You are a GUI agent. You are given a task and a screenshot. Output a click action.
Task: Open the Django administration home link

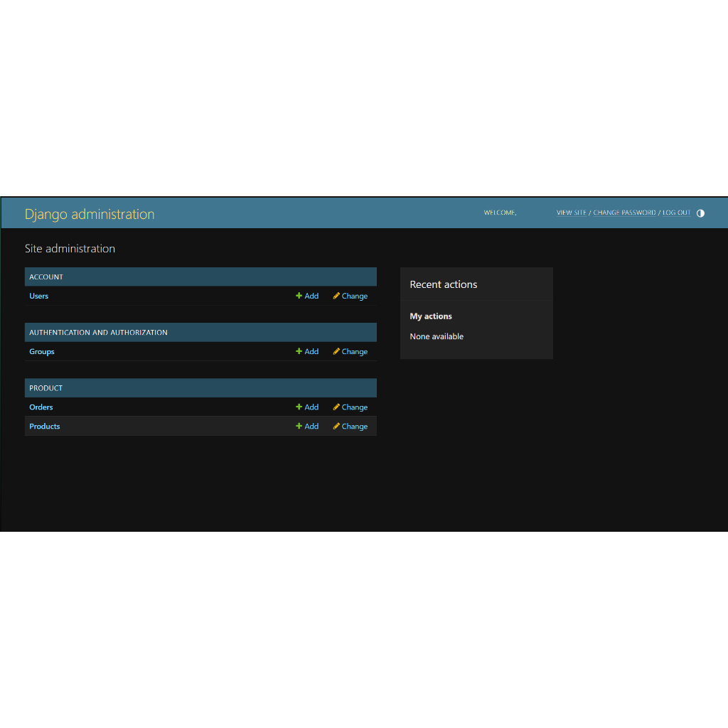point(89,214)
